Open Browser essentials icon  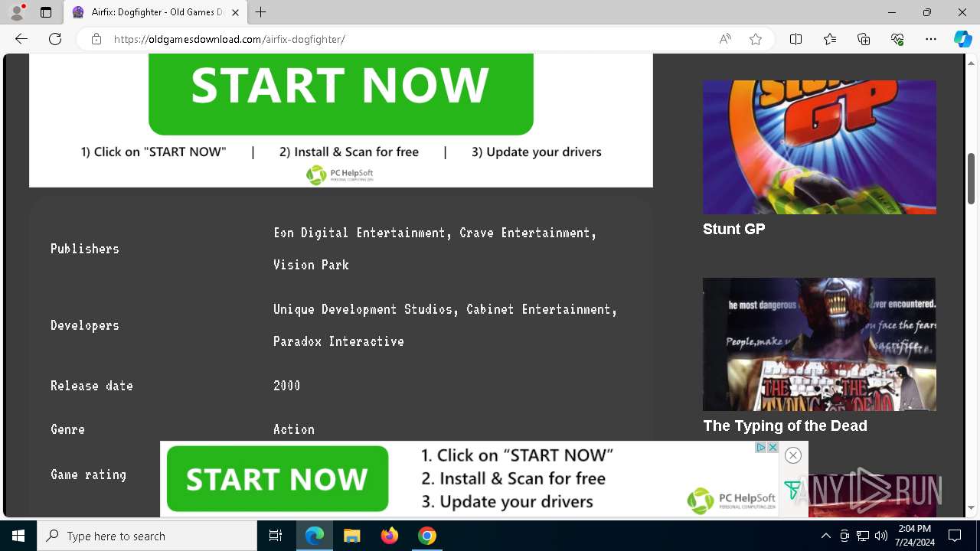(x=897, y=39)
